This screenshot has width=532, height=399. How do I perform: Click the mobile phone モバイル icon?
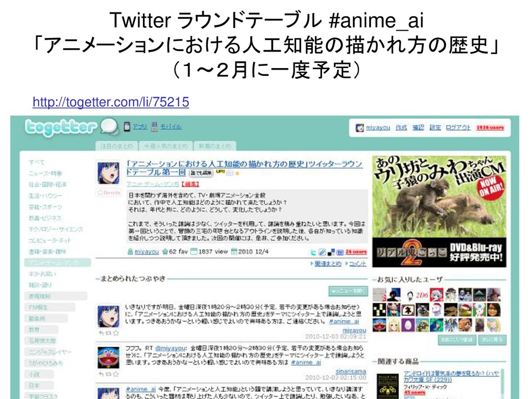pyautogui.click(x=154, y=127)
